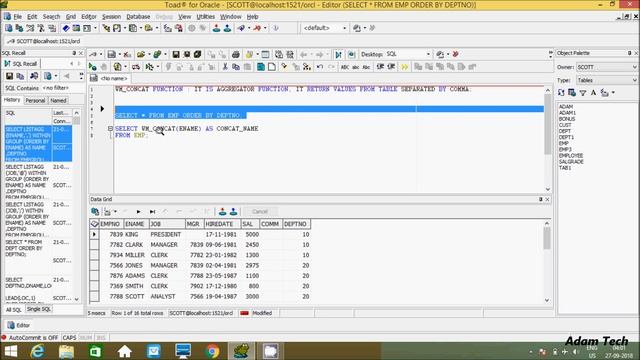Click the lowercase 'abc' conversion icon
Screen dimensions: 640x360
356,67
